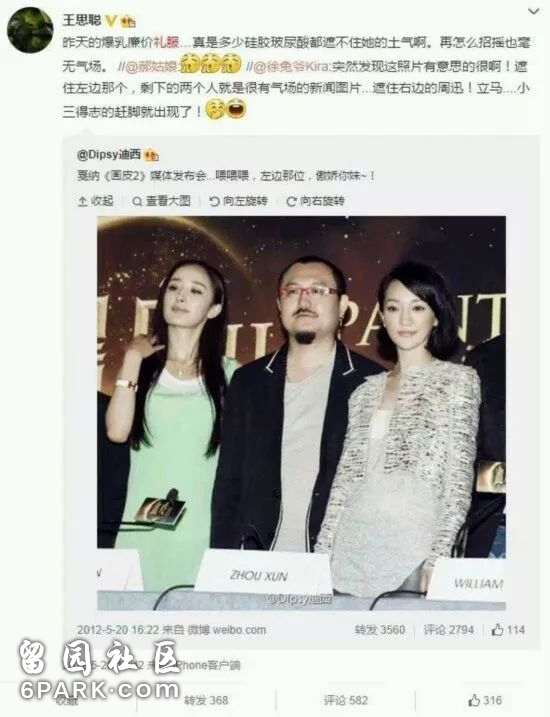Click the yellow V verified badge
The image size is (550, 717).
pos(111,21)
